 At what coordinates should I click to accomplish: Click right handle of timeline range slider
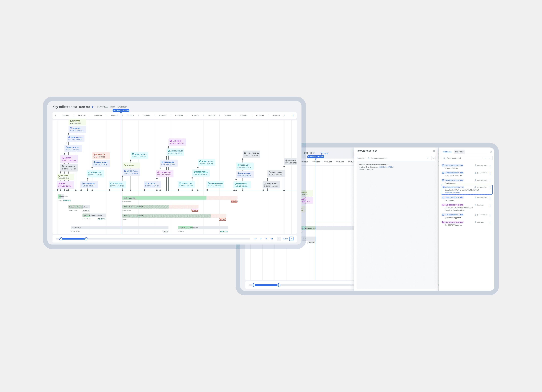tap(86, 239)
